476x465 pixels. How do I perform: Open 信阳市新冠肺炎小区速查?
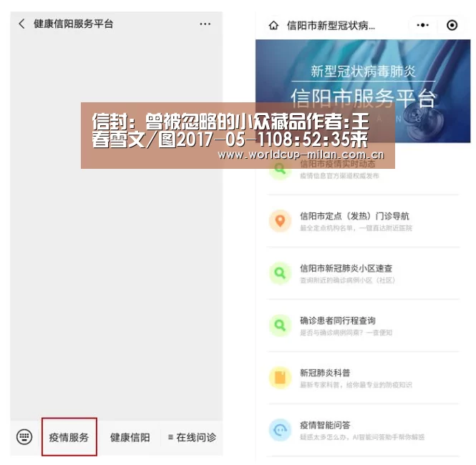(x=363, y=273)
